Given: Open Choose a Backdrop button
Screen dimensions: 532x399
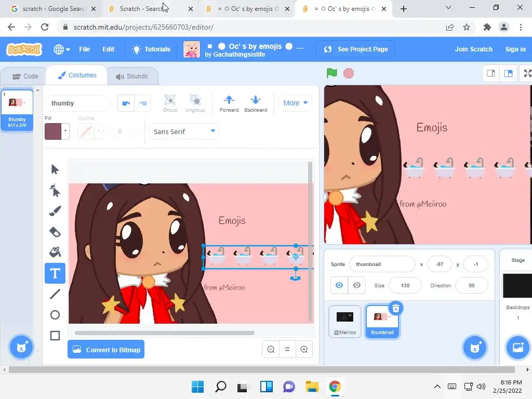Looking at the screenshot, I should click(518, 347).
